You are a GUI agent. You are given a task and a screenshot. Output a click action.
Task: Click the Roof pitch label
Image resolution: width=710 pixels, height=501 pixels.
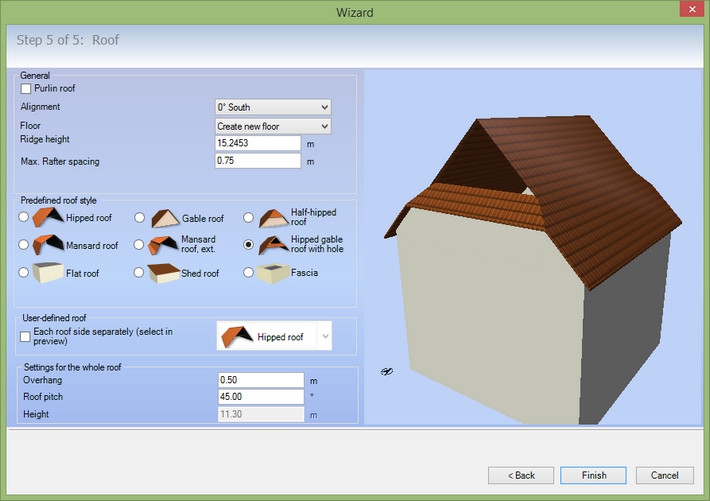click(x=43, y=397)
